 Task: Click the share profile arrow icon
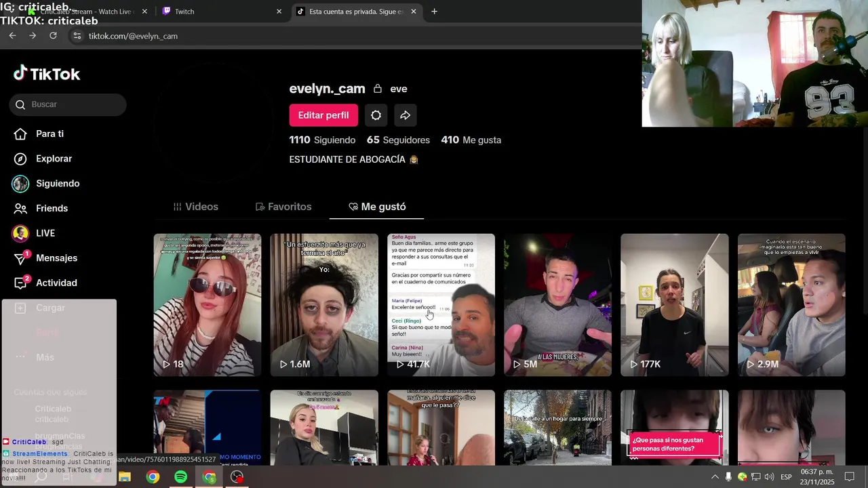(405, 115)
